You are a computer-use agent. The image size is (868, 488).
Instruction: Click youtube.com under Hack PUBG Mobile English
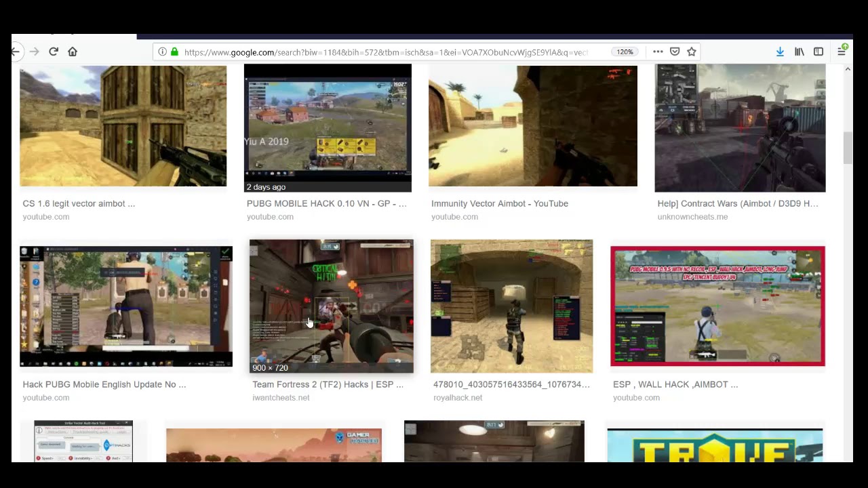tap(46, 398)
